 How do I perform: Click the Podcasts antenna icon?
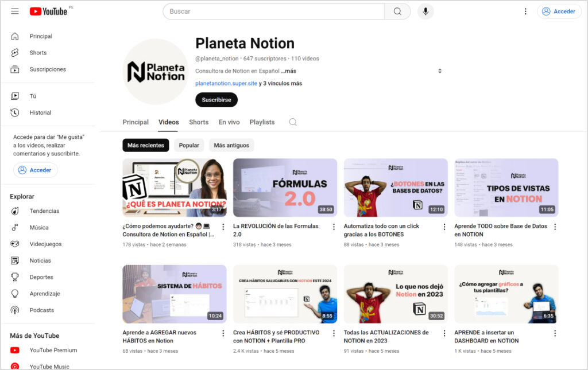[x=14, y=310]
